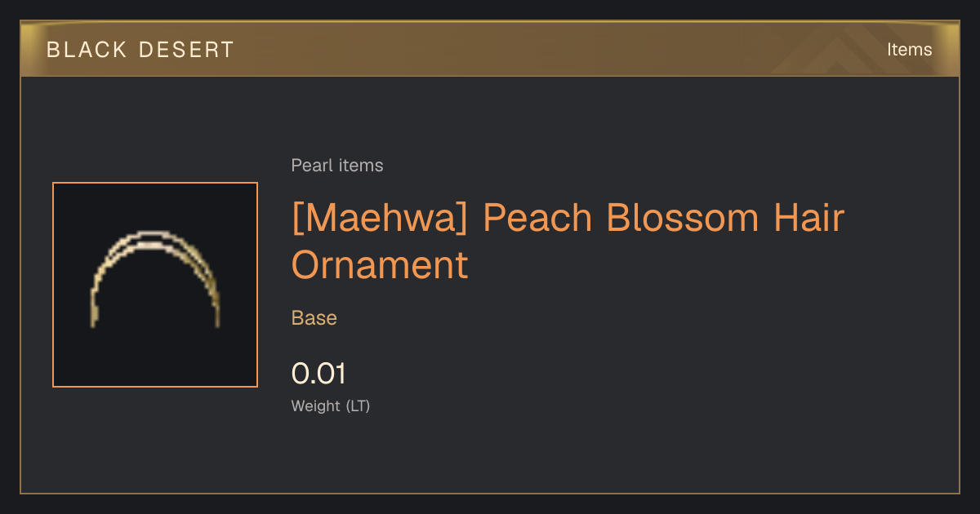
Task: Click the golden arc of the hair ornament
Action: click(x=154, y=279)
